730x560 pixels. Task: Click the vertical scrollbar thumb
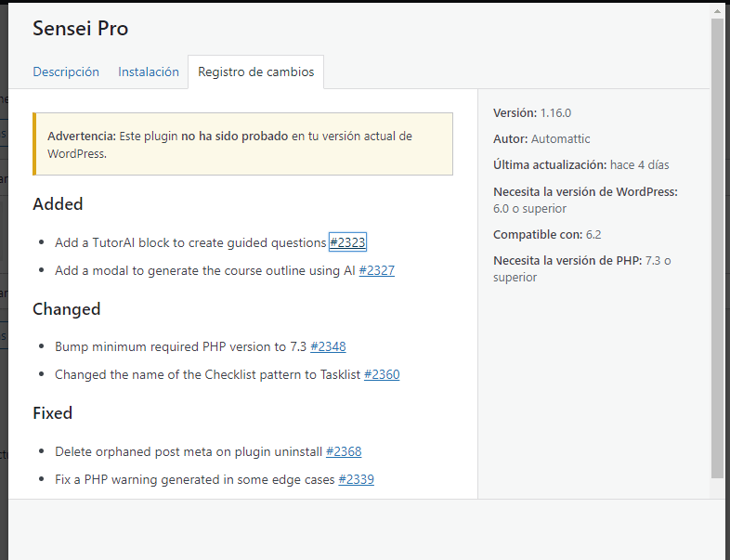pos(717,248)
